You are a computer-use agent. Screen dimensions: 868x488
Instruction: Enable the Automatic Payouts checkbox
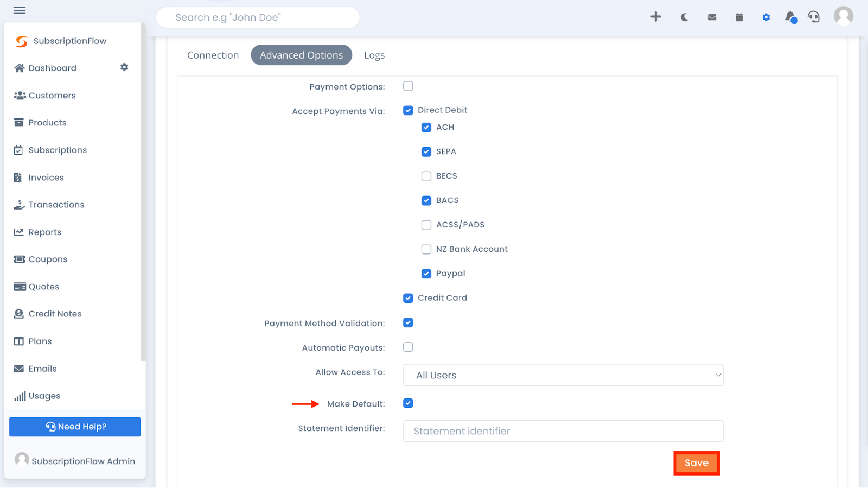click(x=408, y=347)
